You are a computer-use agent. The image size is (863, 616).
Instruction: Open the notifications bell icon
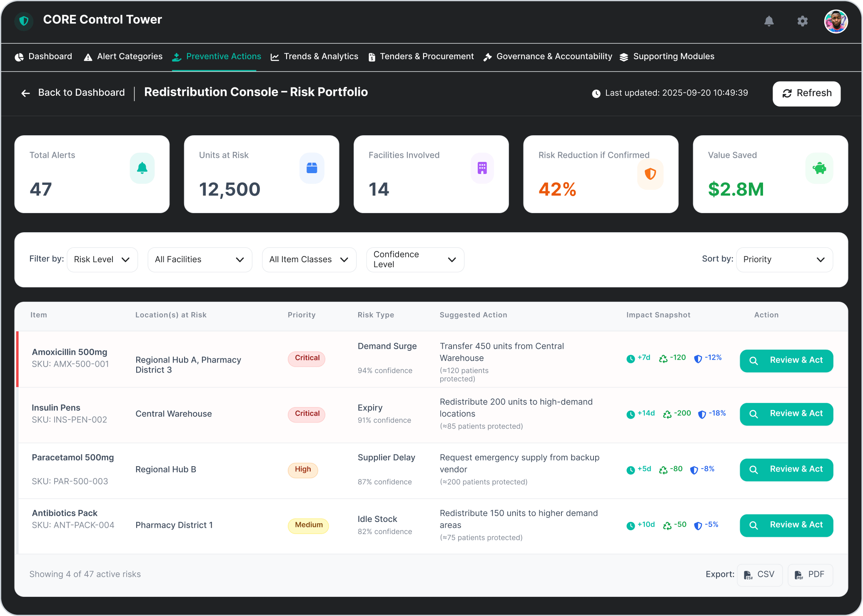[769, 21]
